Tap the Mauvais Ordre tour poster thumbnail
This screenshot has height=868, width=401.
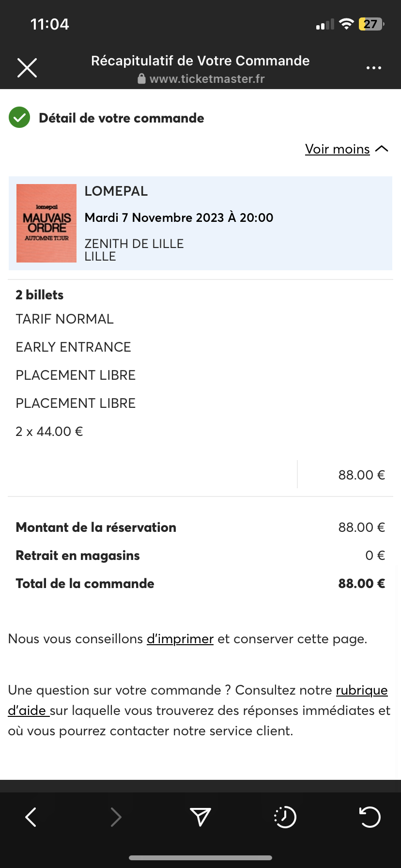46,223
